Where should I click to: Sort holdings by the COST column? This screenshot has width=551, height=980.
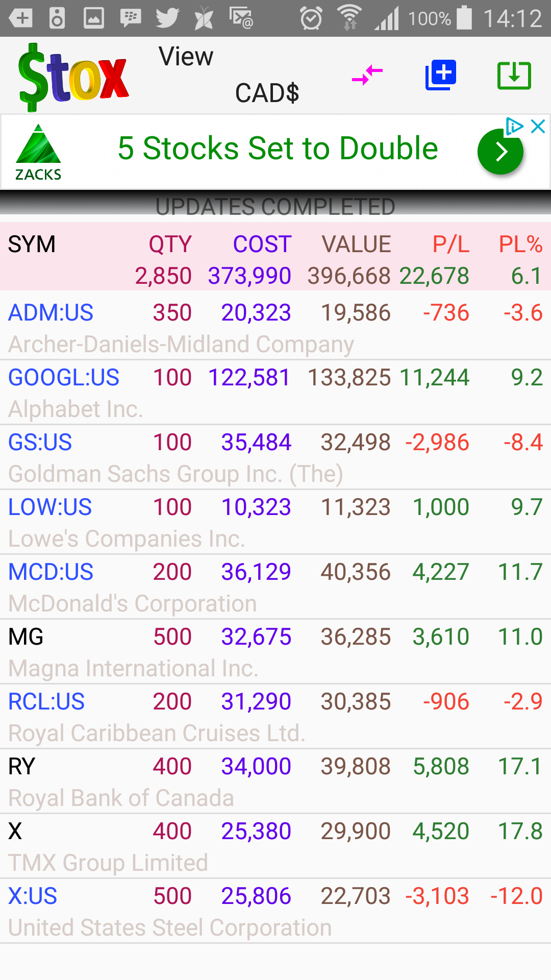[x=262, y=244]
